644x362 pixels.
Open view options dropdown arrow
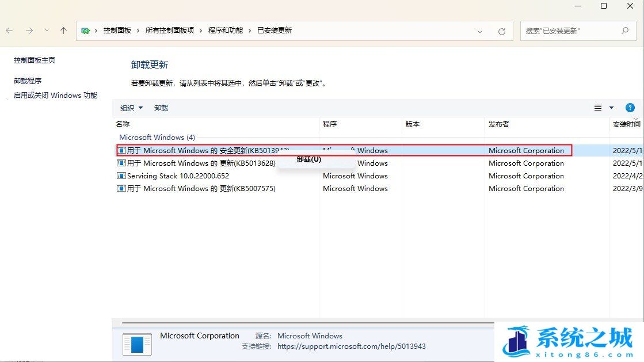click(x=612, y=108)
